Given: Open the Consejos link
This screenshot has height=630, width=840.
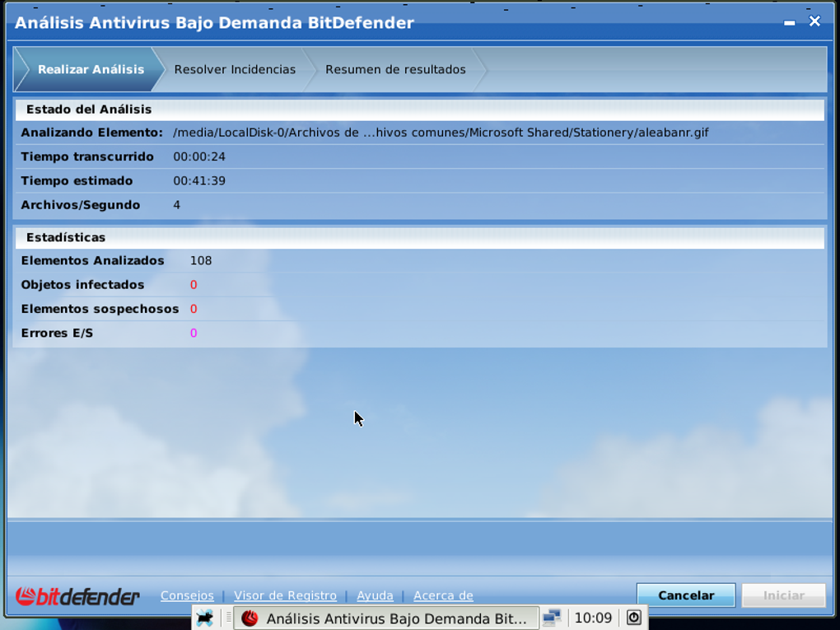Looking at the screenshot, I should click(187, 595).
